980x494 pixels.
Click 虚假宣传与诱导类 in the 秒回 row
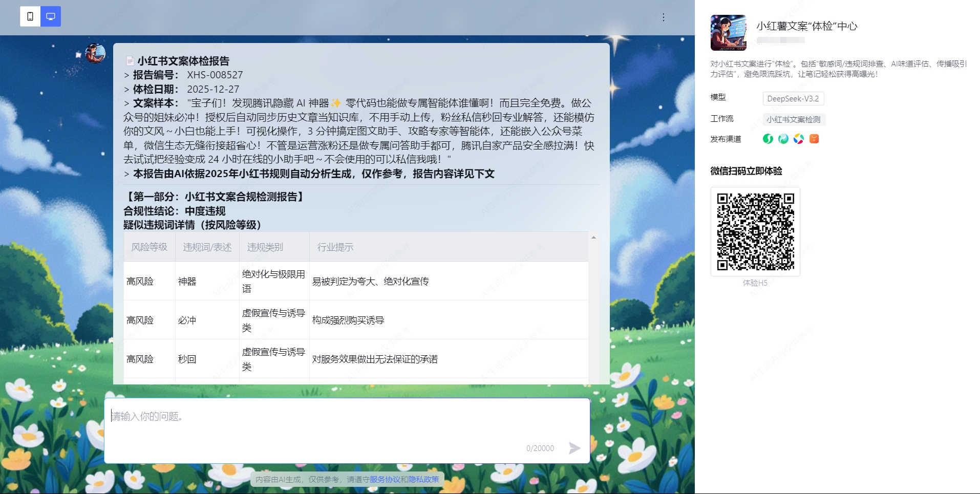coord(274,359)
